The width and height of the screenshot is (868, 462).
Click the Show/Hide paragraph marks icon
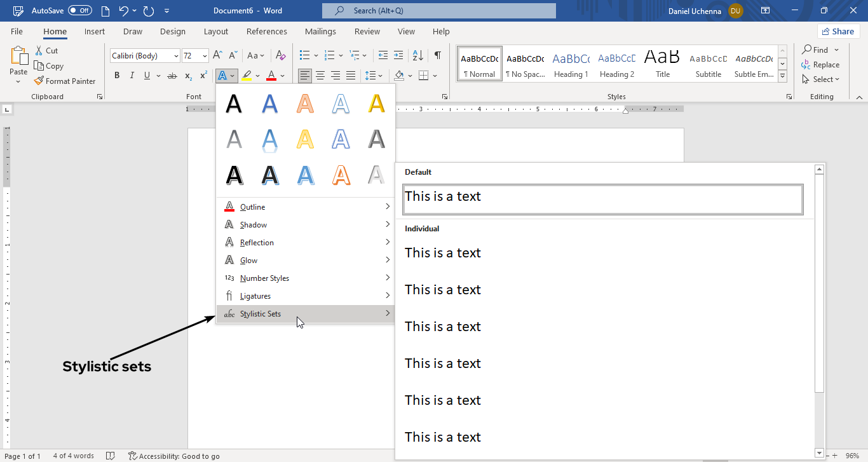[438, 55]
